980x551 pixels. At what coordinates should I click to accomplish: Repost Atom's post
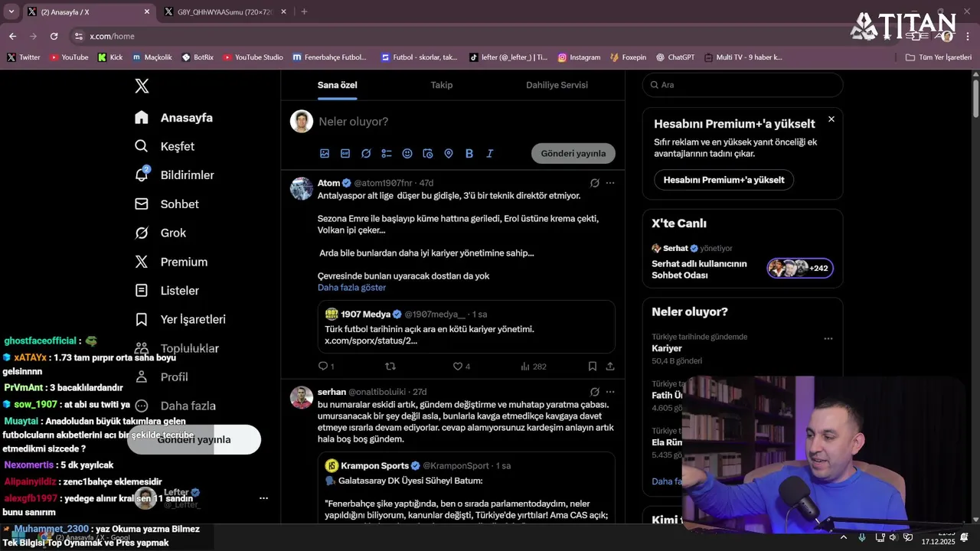(390, 367)
